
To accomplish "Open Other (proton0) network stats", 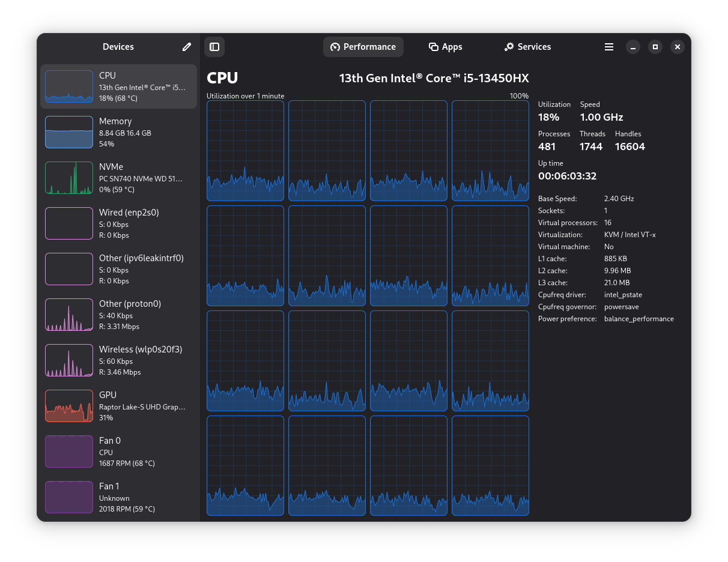I will point(118,315).
